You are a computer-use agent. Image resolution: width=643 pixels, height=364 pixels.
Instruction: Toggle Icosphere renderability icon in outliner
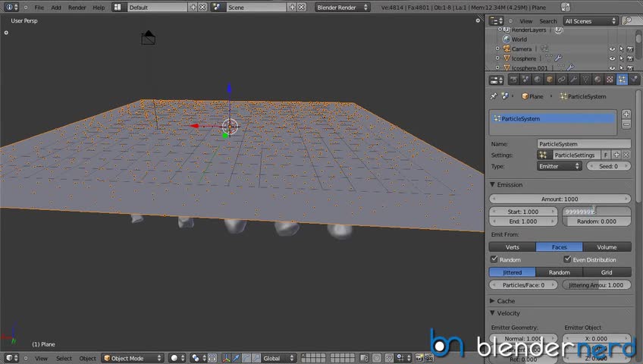[630, 58]
